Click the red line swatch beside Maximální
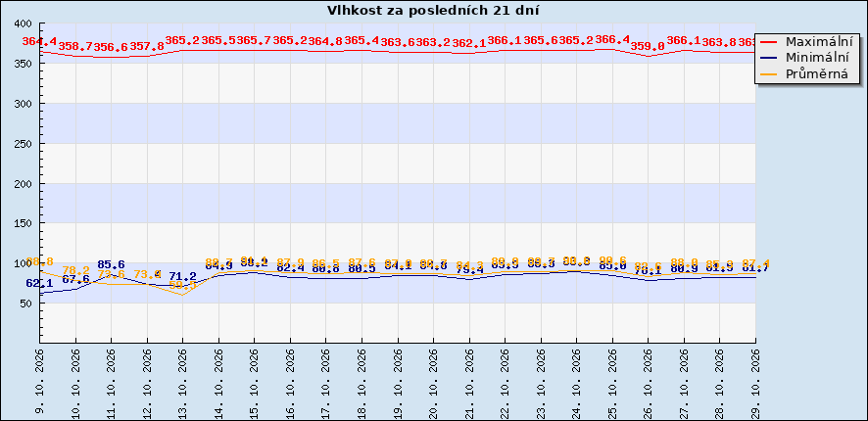Image resolution: width=868 pixels, height=421 pixels. pyautogui.click(x=770, y=42)
